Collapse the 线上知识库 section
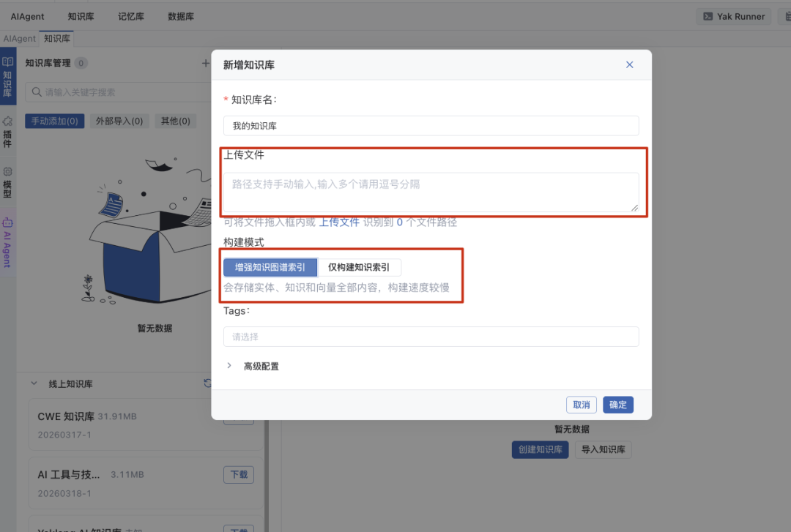 (34, 383)
